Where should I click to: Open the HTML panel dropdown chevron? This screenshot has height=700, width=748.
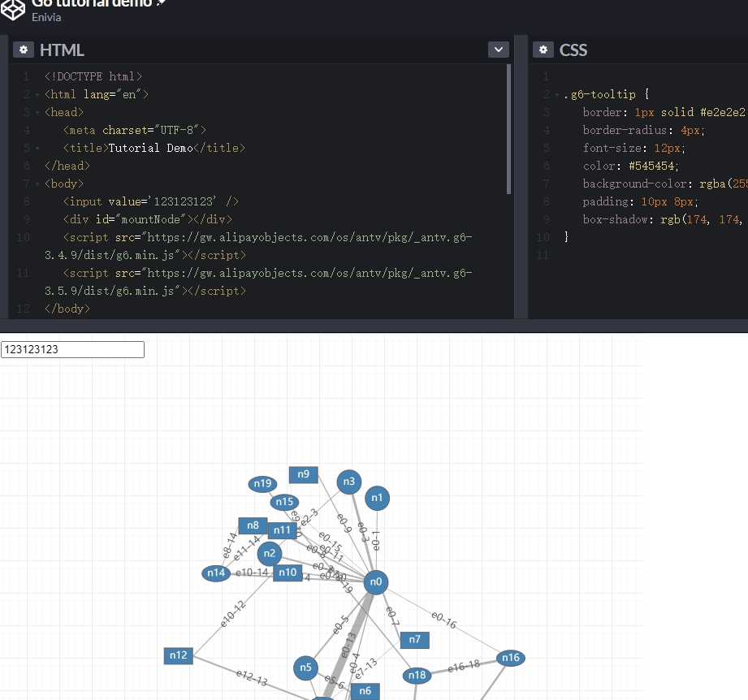pyautogui.click(x=499, y=50)
